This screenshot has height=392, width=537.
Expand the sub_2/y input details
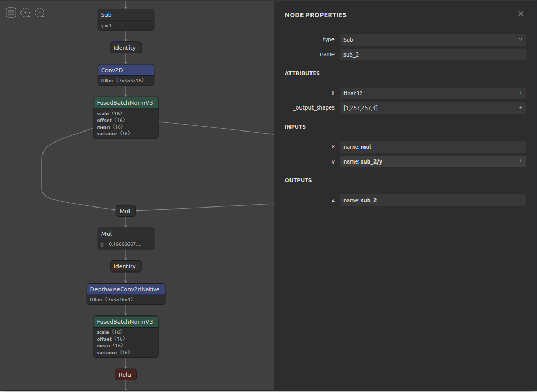pyautogui.click(x=520, y=161)
